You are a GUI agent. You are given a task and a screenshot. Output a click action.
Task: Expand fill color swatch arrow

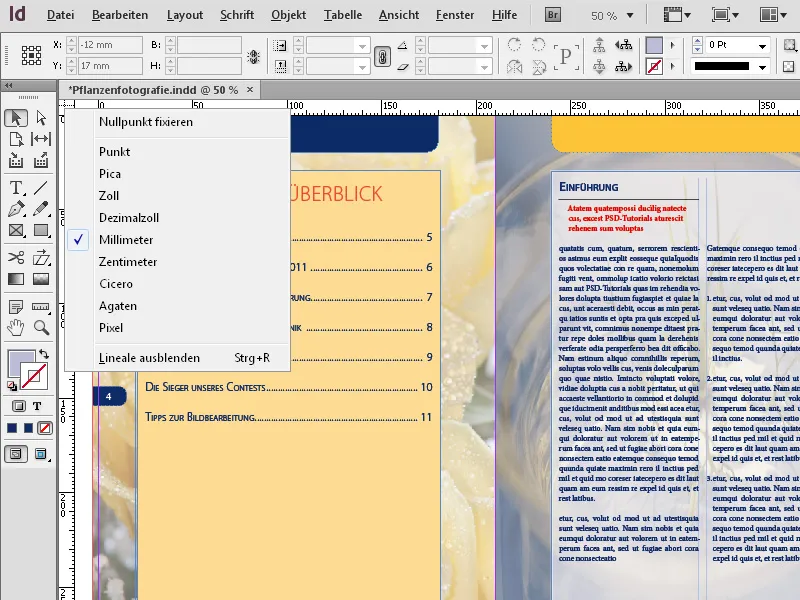point(672,45)
